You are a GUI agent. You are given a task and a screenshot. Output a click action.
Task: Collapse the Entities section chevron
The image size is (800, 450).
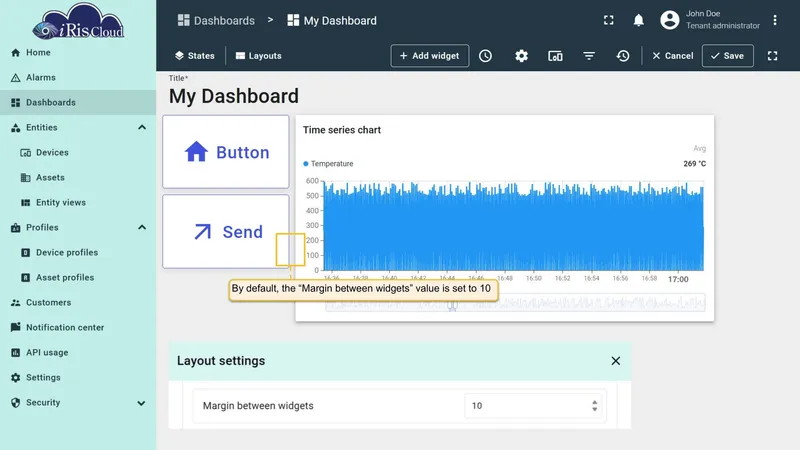tap(142, 128)
